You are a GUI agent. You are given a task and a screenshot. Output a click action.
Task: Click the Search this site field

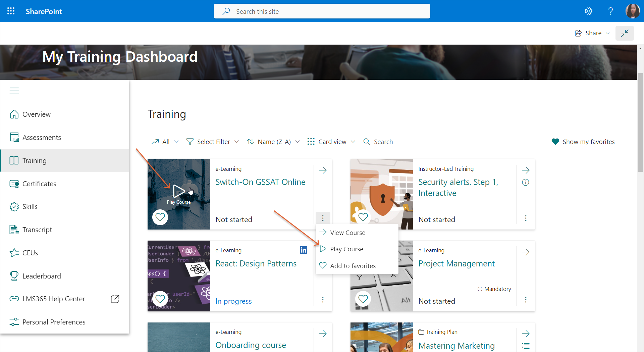322,11
